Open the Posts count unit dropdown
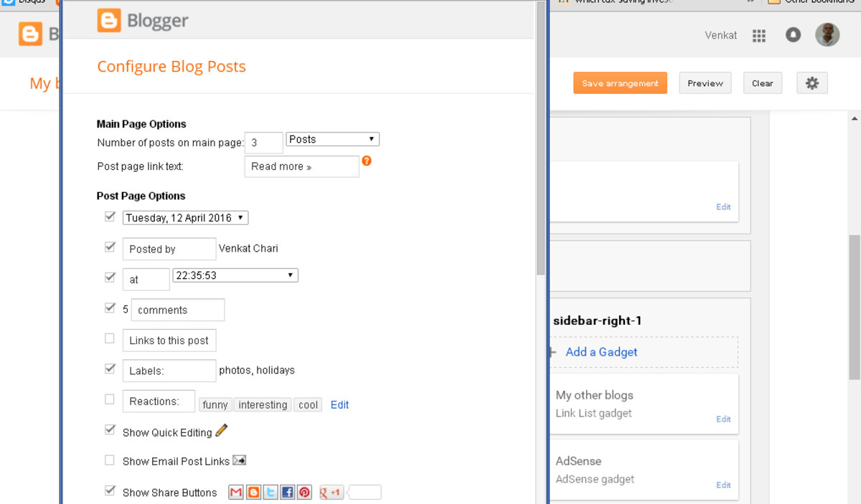The height and width of the screenshot is (504, 861). coord(331,138)
